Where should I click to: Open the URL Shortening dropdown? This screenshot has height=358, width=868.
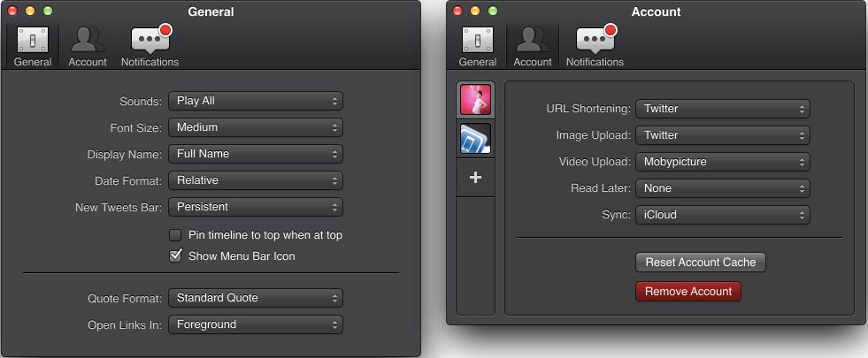tap(723, 109)
